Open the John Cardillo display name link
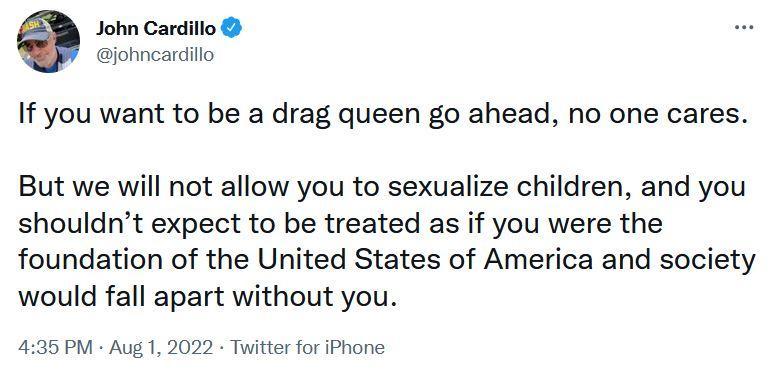The image size is (775, 370). [156, 29]
